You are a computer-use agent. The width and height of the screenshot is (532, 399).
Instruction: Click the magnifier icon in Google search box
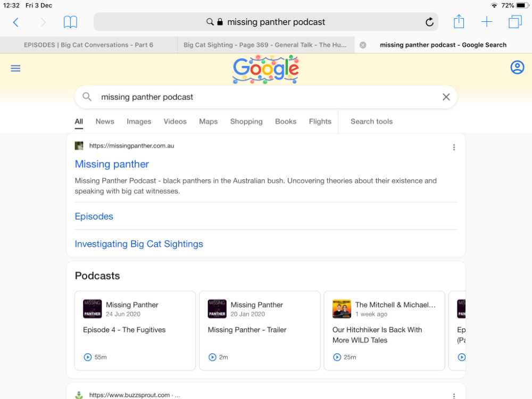click(87, 97)
